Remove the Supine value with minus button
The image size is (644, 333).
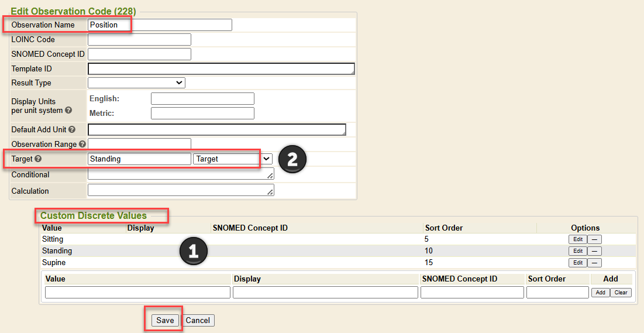[594, 263]
